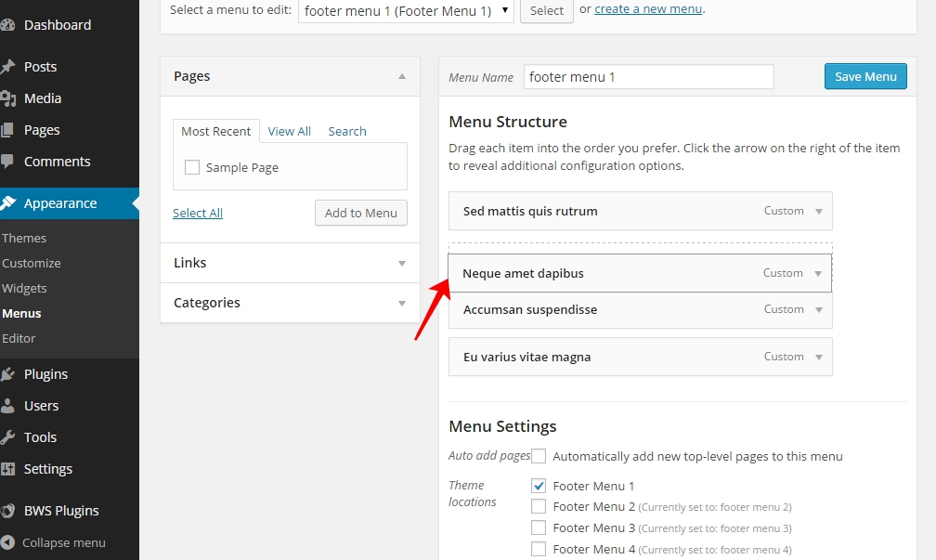Expand the Categories panel

pos(402,304)
